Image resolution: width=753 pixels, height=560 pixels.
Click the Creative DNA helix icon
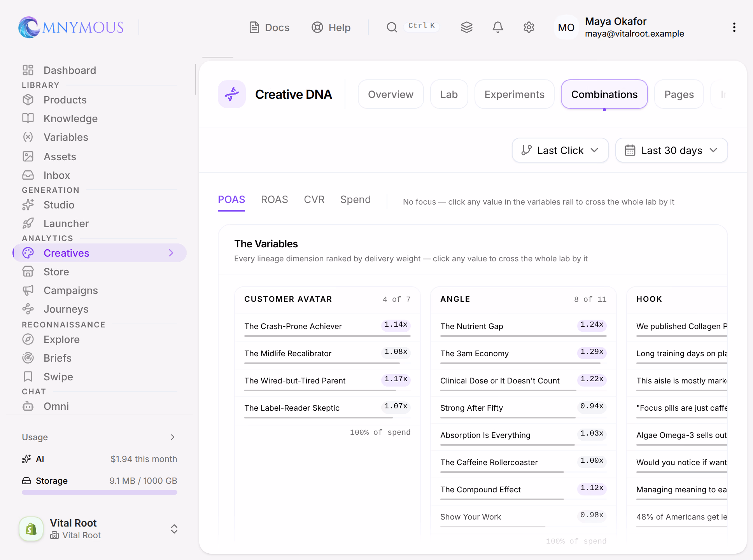(x=232, y=94)
